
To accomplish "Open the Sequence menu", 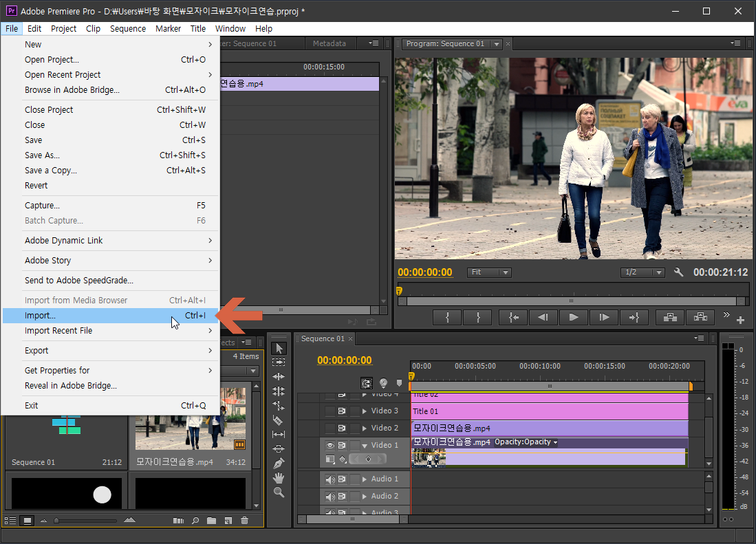I will pyautogui.click(x=128, y=28).
